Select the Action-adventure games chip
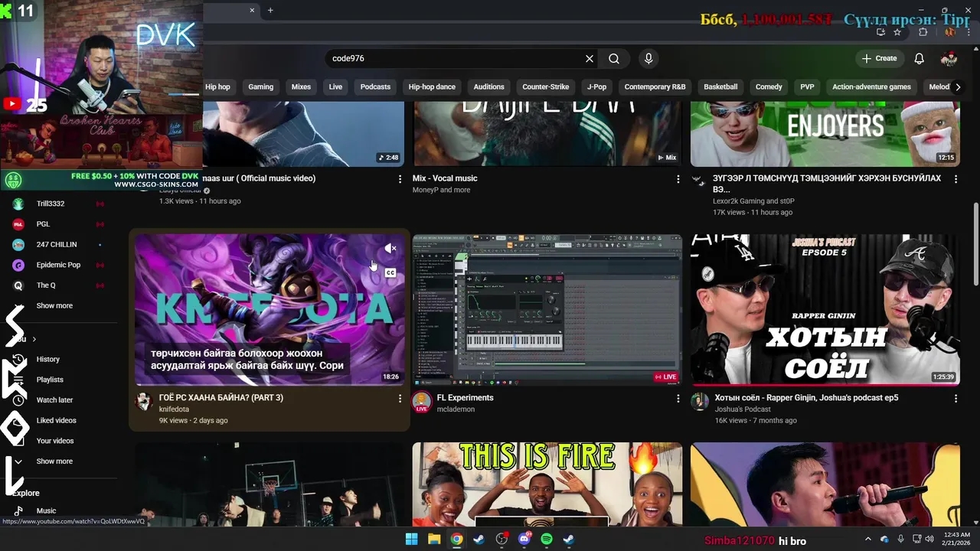 (x=871, y=86)
